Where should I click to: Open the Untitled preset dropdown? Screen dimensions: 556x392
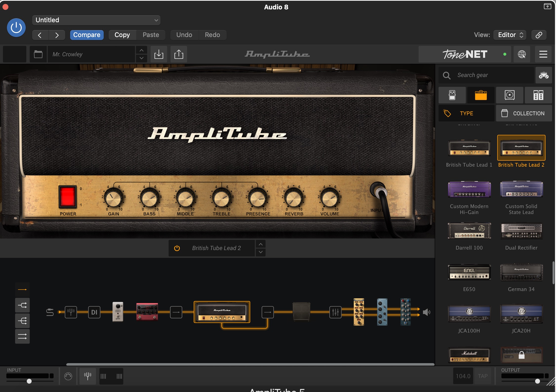(x=96, y=20)
